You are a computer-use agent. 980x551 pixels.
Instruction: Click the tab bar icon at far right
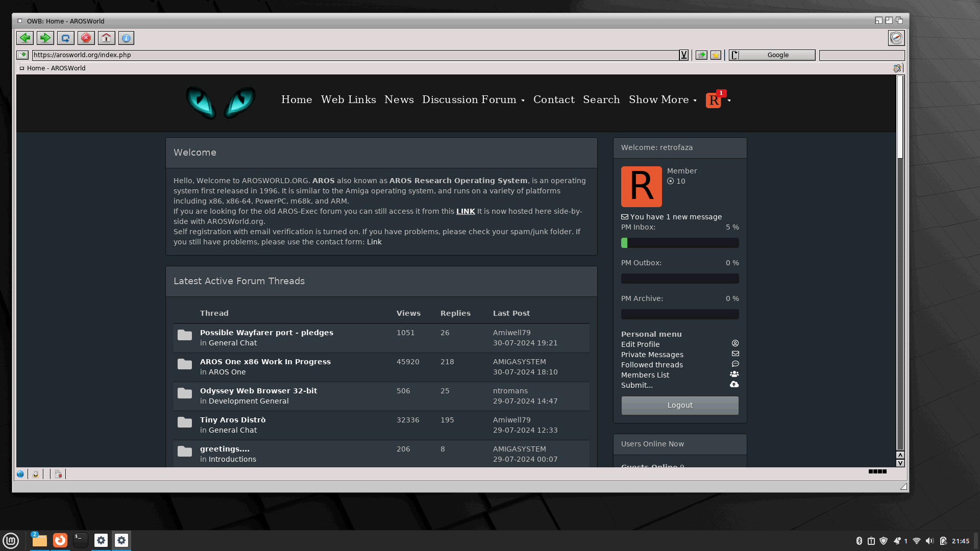pos(897,68)
